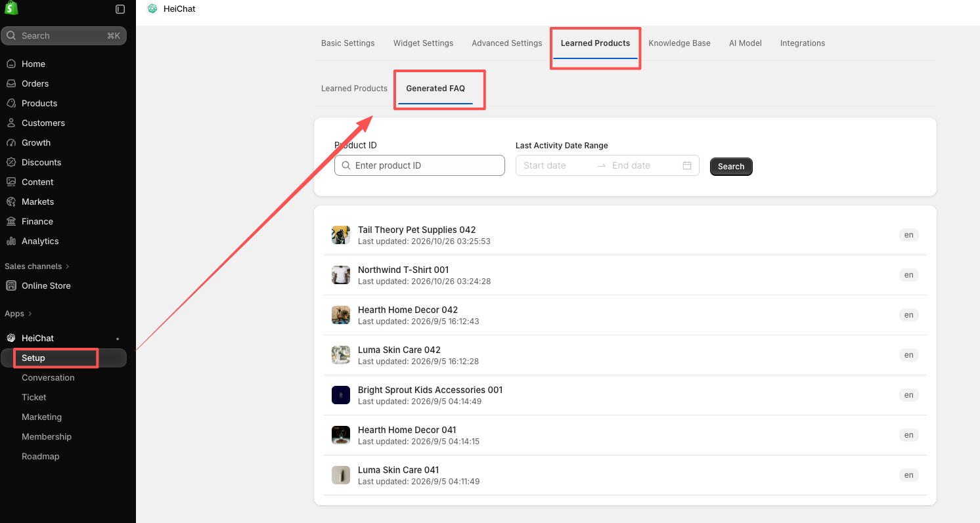This screenshot has height=523, width=980.
Task: Focus the sidebar Search box
Action: pos(64,35)
